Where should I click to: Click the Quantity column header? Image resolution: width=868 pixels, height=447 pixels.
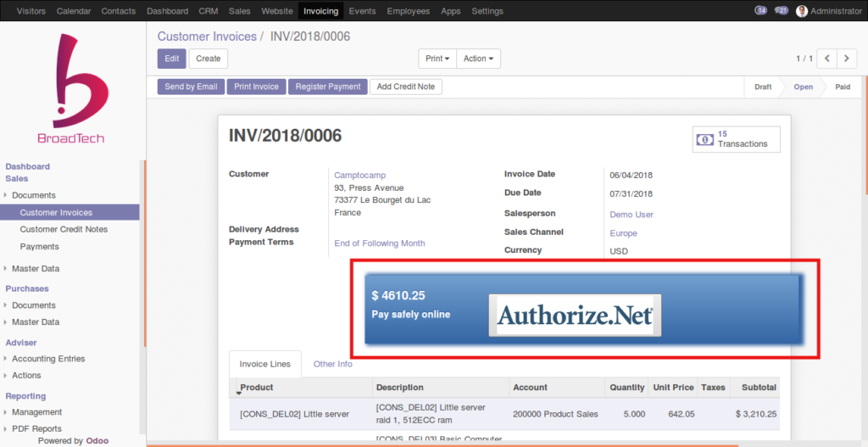click(627, 387)
